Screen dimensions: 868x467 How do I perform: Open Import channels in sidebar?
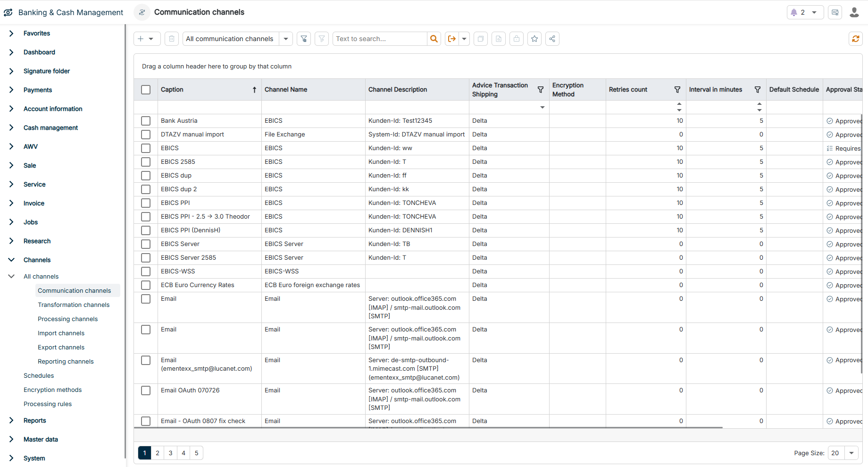pyautogui.click(x=61, y=333)
